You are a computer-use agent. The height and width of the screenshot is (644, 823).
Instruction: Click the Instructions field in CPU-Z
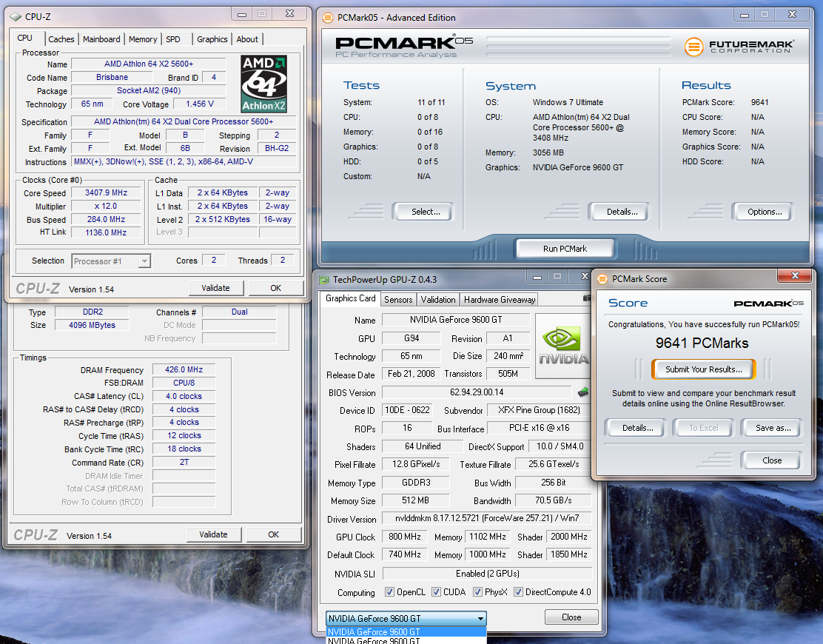tap(184, 161)
